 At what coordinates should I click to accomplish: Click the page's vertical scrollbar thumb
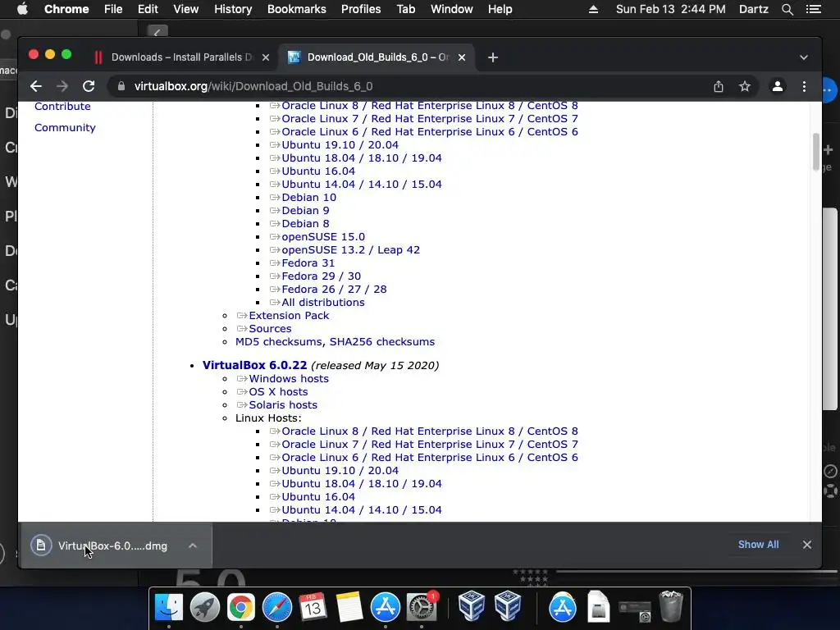pyautogui.click(x=816, y=151)
